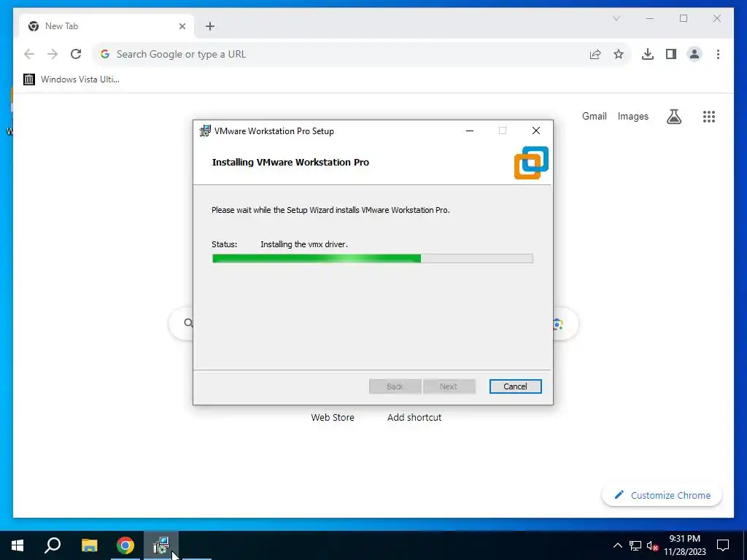Open the Windows Start menu
747x560 pixels.
pos(18,545)
